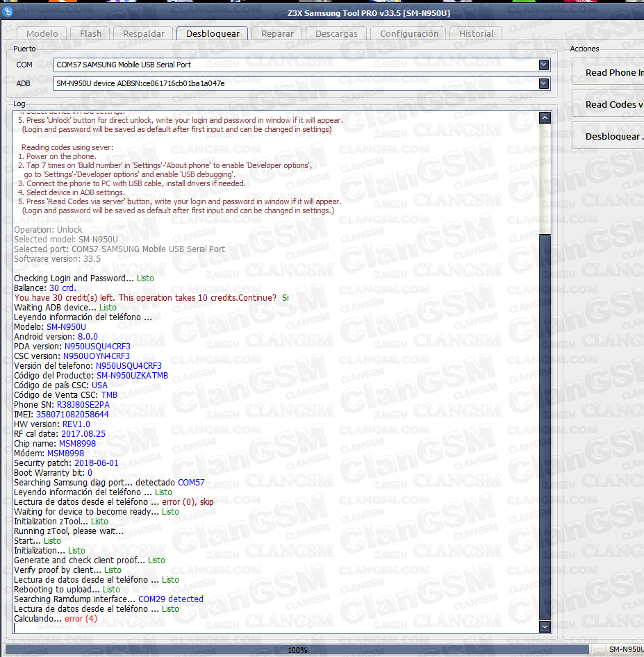Click the RF cal date 2017.08.25
The width and height of the screenshot is (644, 657).
coord(83,434)
